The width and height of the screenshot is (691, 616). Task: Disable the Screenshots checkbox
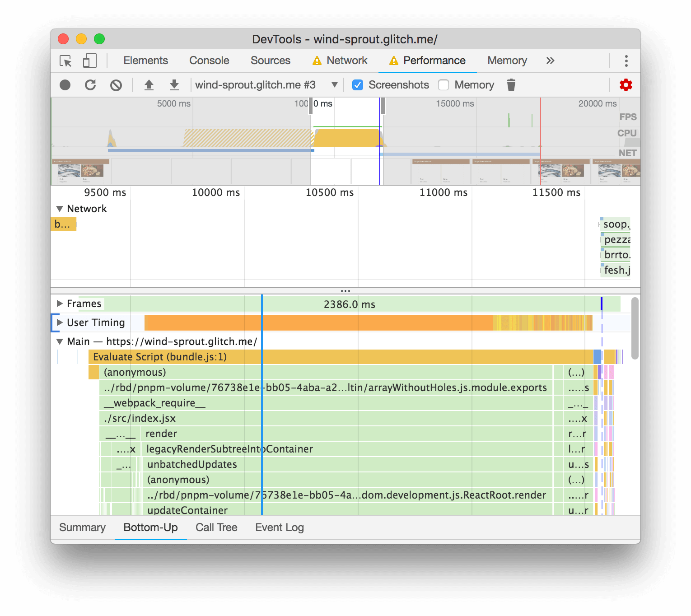(358, 84)
